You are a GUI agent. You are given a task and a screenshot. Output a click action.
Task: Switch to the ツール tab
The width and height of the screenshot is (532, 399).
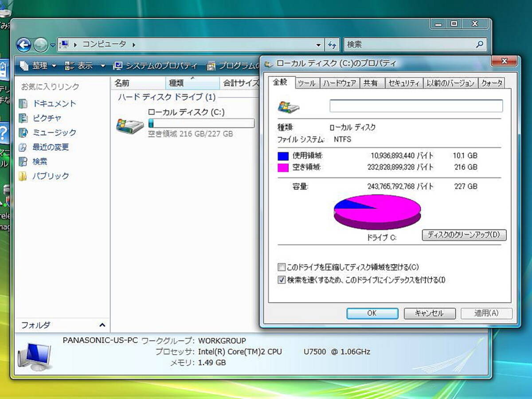click(307, 83)
